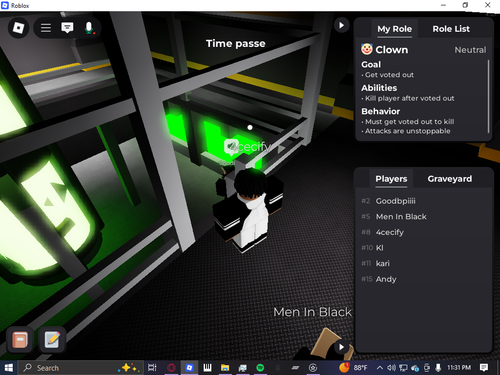Click the system tray microphone icon
500x375 pixels.
pyautogui.click(x=438, y=368)
